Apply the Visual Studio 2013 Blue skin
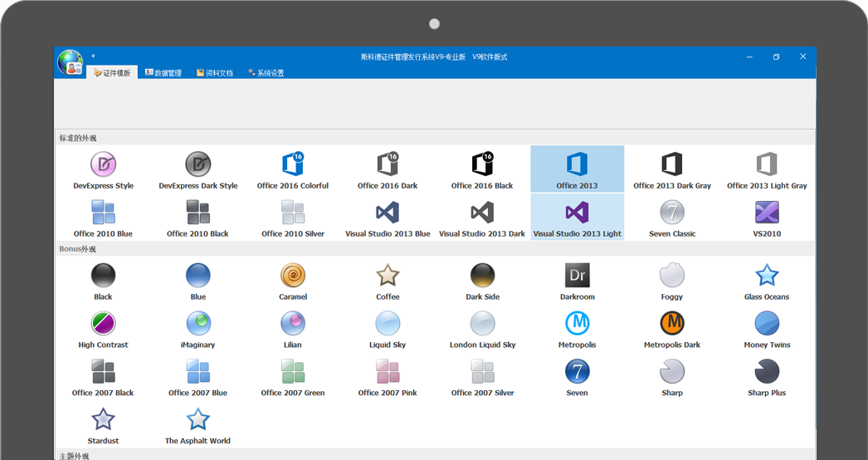Image resolution: width=868 pixels, height=460 pixels. [x=388, y=218]
